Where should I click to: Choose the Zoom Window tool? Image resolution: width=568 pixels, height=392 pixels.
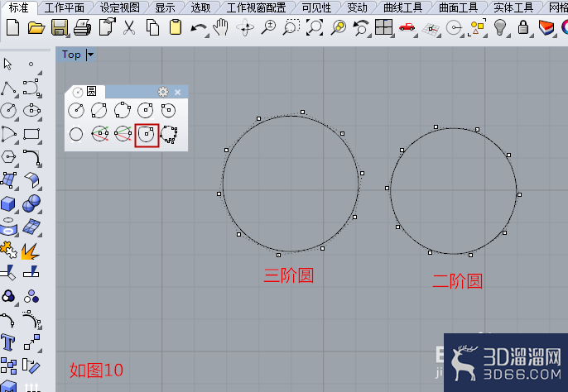coord(291,27)
